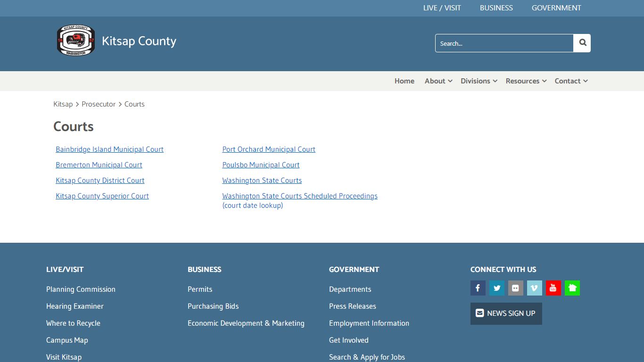Click the search magnifier button
The image size is (644, 362).
pos(582,43)
